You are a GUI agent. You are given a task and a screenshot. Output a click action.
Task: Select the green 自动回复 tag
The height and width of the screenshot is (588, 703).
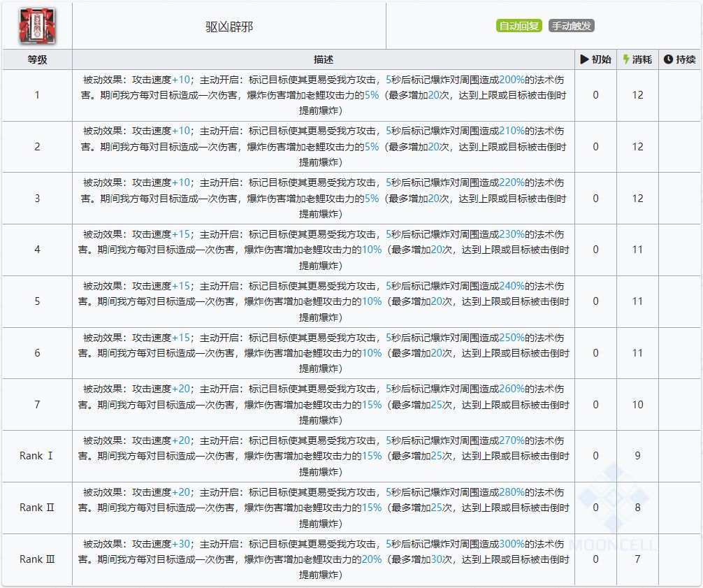(519, 27)
